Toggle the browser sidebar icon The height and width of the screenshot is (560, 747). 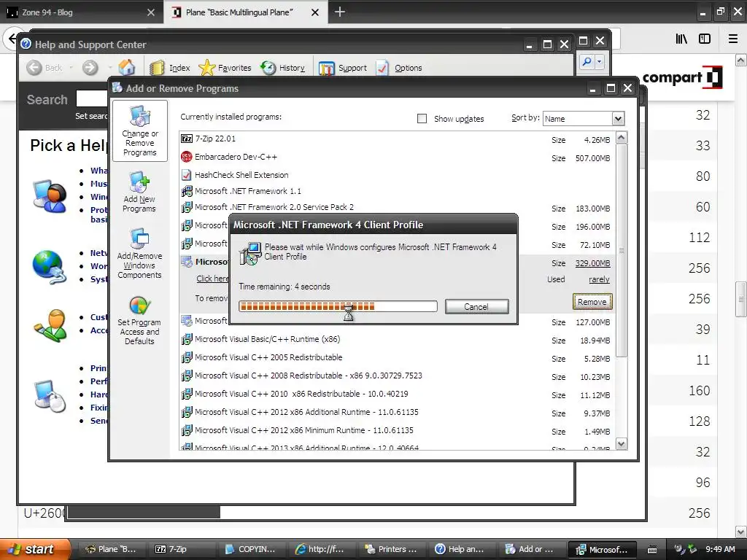point(705,39)
